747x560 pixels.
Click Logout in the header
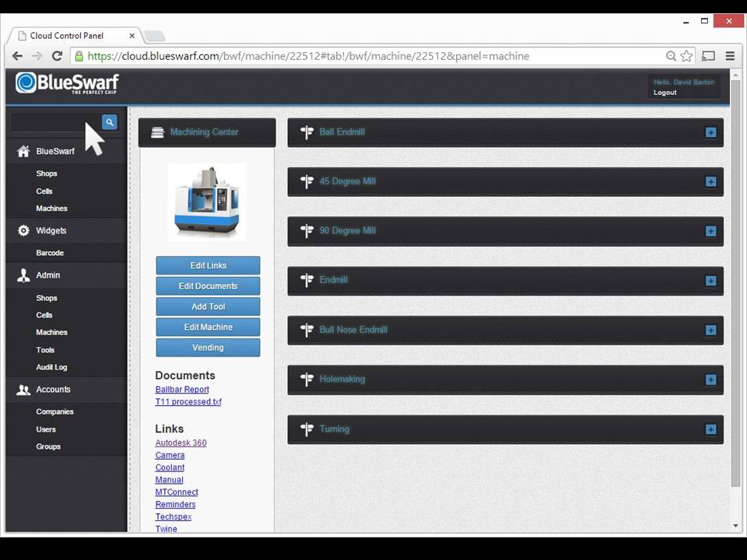click(x=665, y=93)
